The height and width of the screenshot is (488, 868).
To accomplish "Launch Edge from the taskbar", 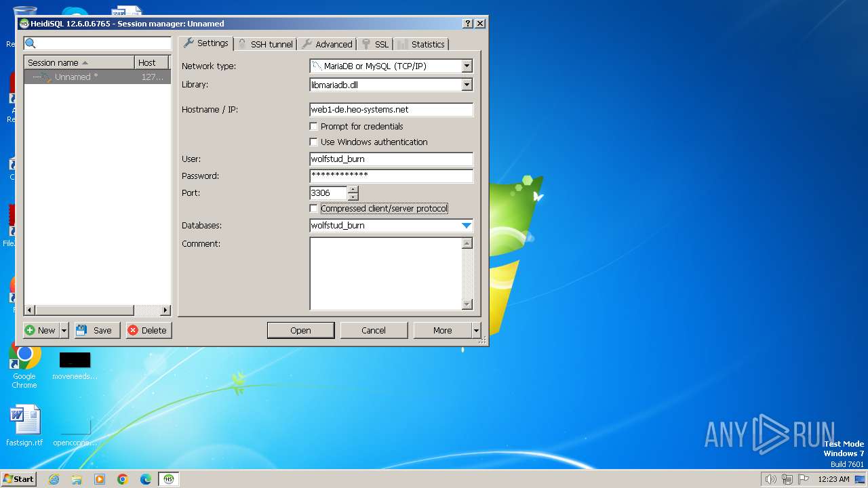I will point(146,479).
